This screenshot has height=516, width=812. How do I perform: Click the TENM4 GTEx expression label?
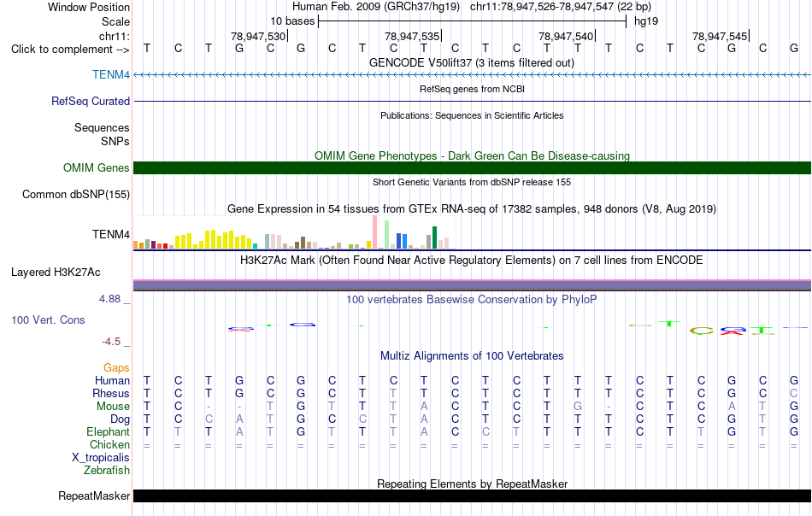tap(111, 234)
